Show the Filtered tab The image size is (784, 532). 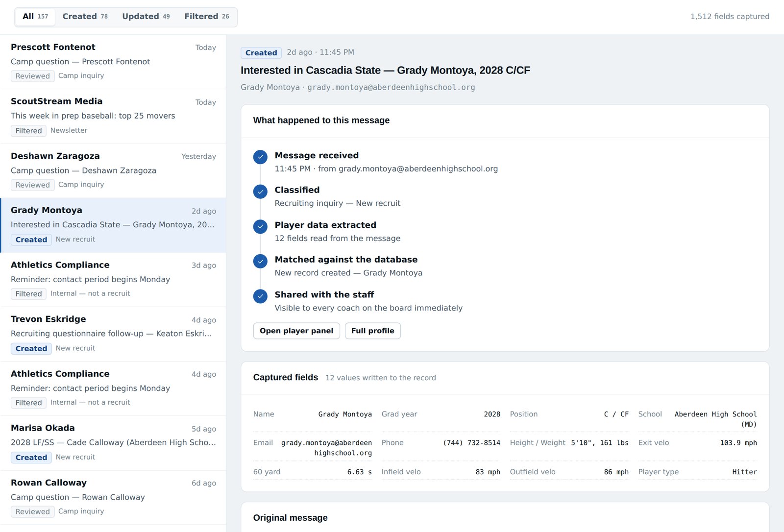pos(207,17)
